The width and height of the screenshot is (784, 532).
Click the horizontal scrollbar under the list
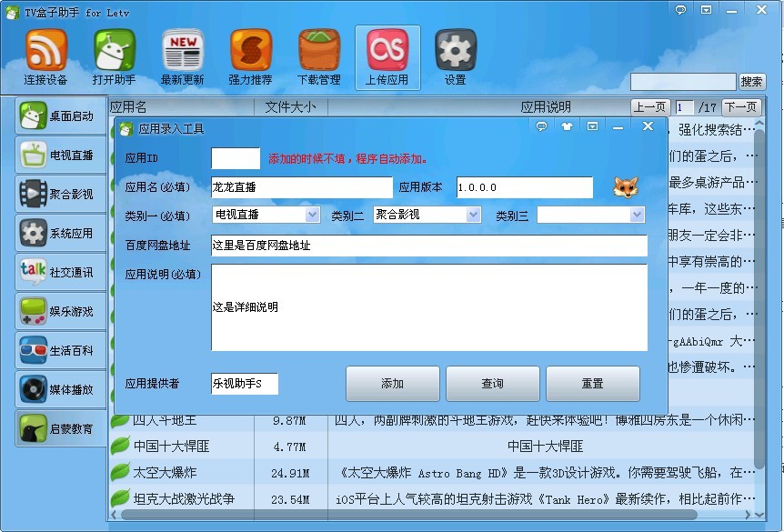tap(408, 514)
